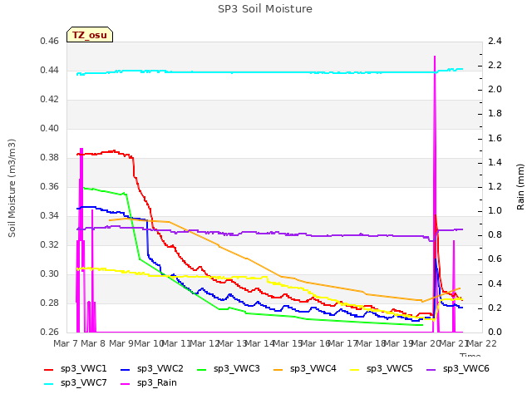The height and width of the screenshot is (399, 532).
Task: Click the red sp3_VWC1 legend swatch
Action: tap(49, 369)
